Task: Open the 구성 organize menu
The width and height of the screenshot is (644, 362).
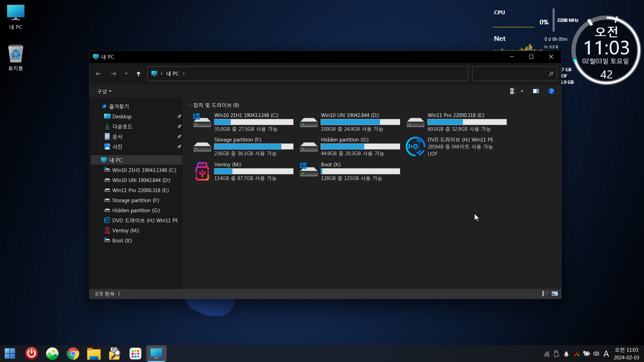Action: 104,91
